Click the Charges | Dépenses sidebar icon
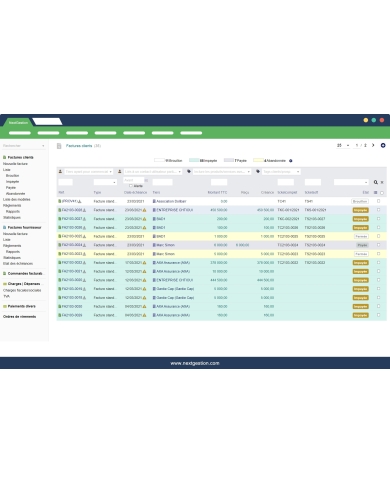The image size is (390, 484). (5, 284)
